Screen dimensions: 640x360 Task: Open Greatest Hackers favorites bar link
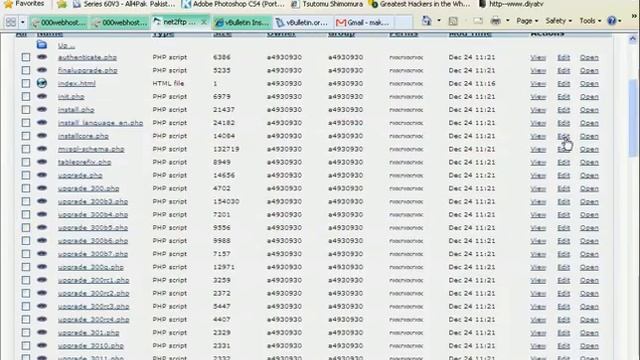coord(420,4)
